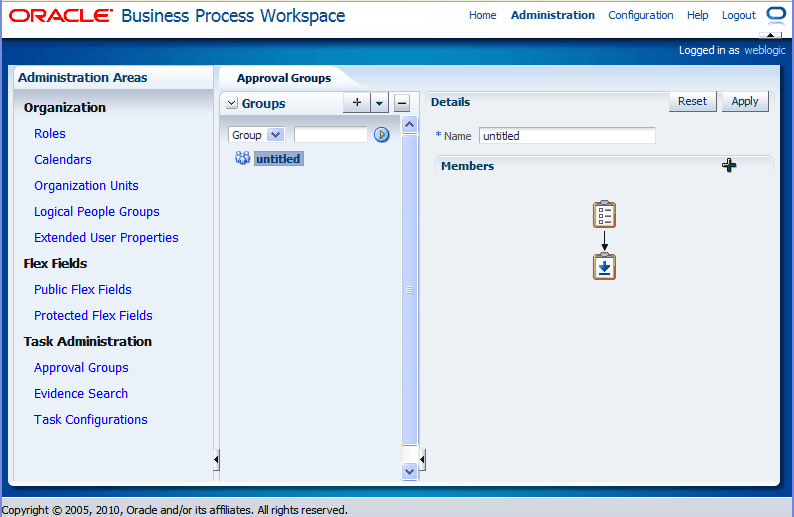Open Task Configurations link
Viewport: 794px width, 517px height.
91,420
